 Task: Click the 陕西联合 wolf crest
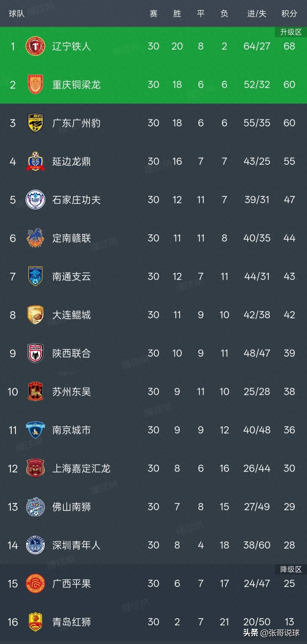[x=35, y=353]
